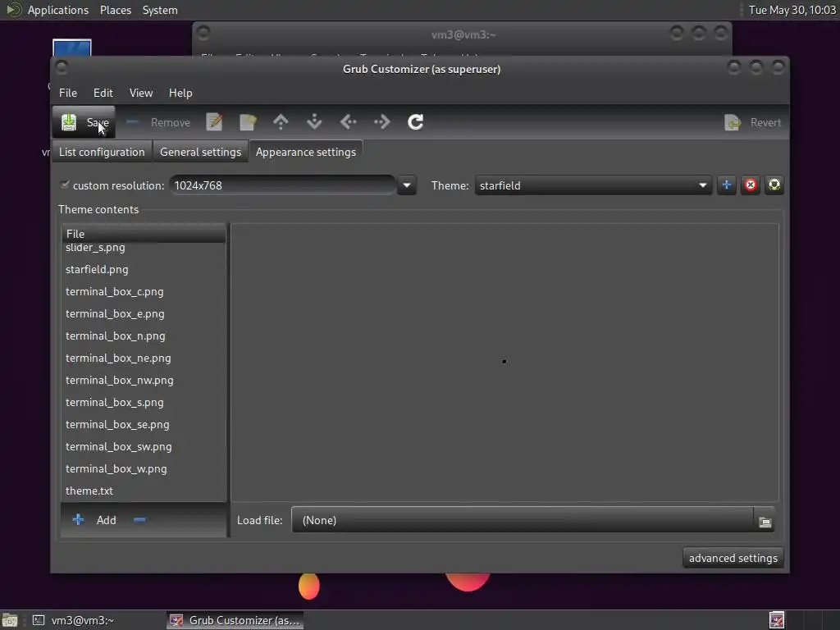Select terminal_box_c.png file
The height and width of the screenshot is (630, 840).
tap(144, 291)
